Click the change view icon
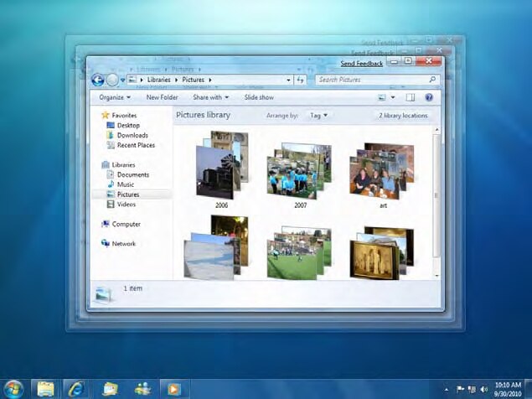 [382, 98]
